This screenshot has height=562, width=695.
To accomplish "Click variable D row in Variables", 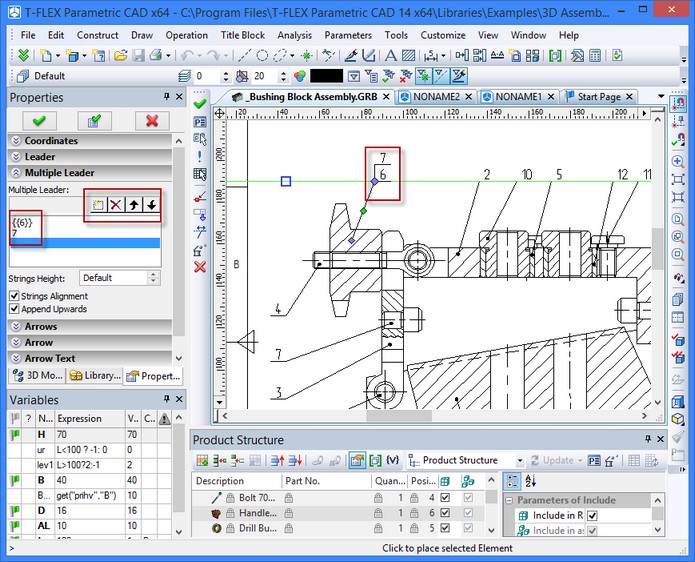I will click(89, 511).
